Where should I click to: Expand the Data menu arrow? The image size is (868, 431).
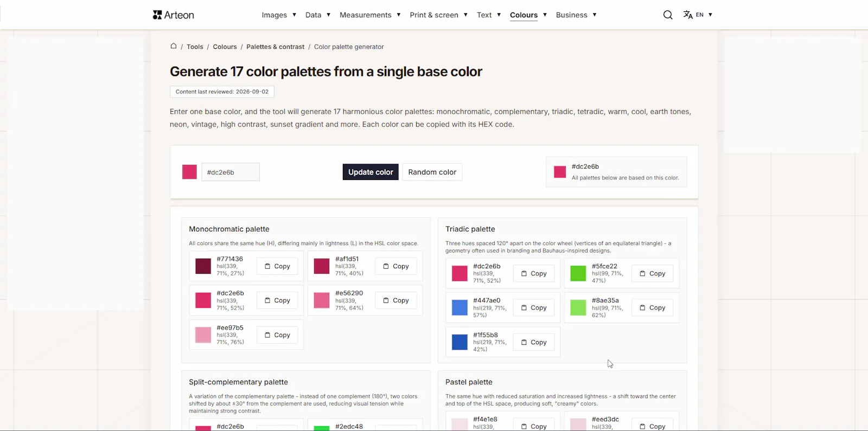click(329, 15)
